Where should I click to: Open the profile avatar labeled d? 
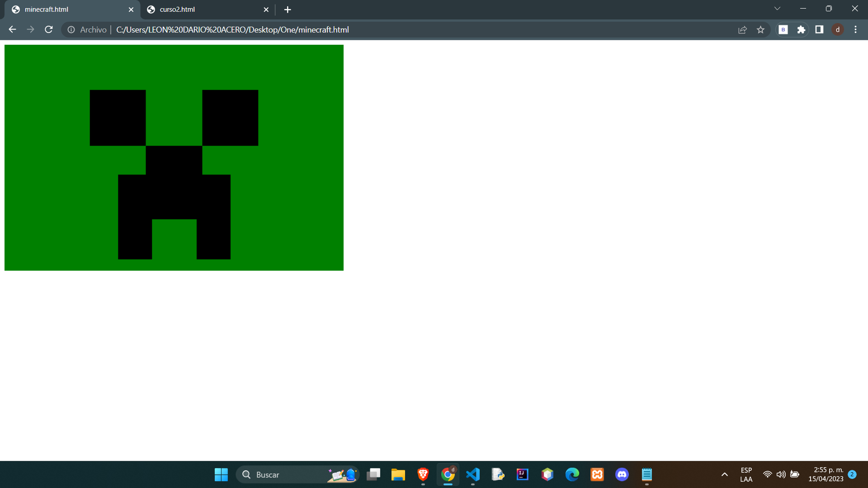pos(837,30)
